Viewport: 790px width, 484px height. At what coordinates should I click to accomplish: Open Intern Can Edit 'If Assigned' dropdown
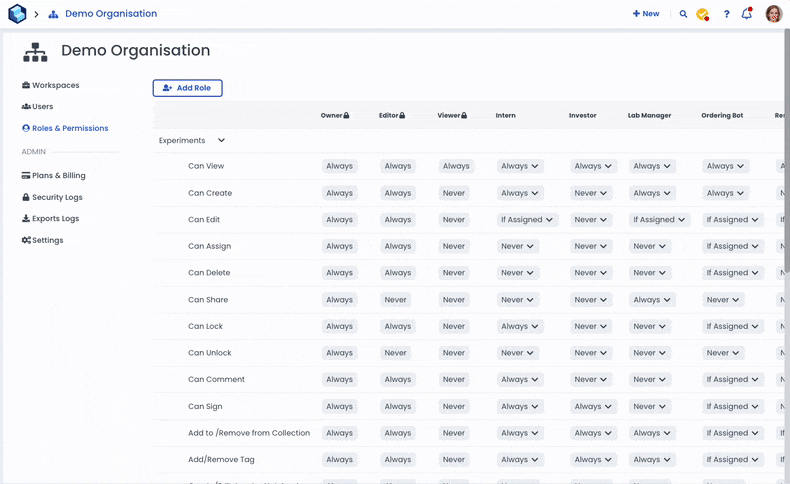coord(527,220)
